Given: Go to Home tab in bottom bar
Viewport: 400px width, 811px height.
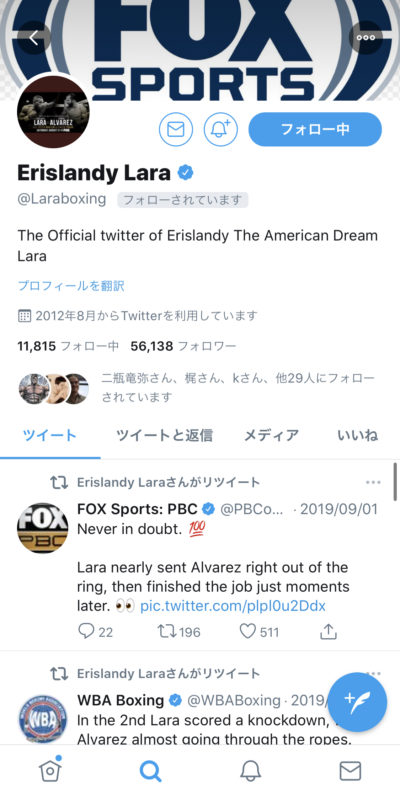Looking at the screenshot, I should click(50, 771).
